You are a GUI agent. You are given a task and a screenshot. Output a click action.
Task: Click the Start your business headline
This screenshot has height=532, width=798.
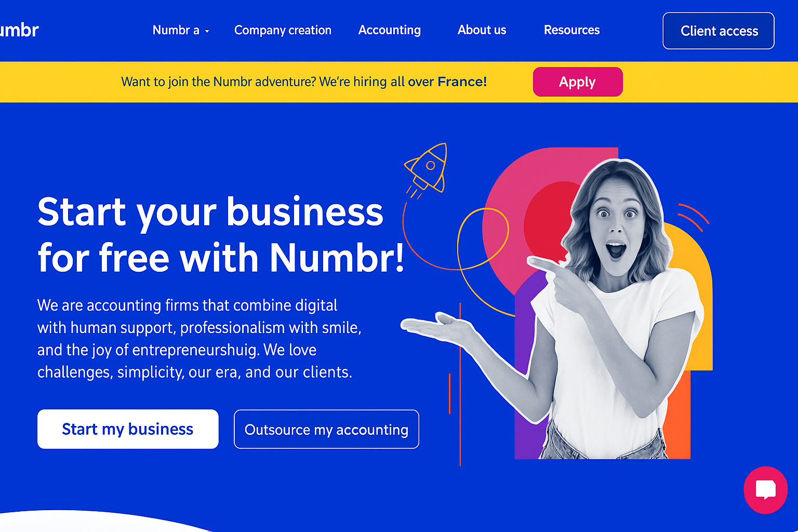coord(221,235)
